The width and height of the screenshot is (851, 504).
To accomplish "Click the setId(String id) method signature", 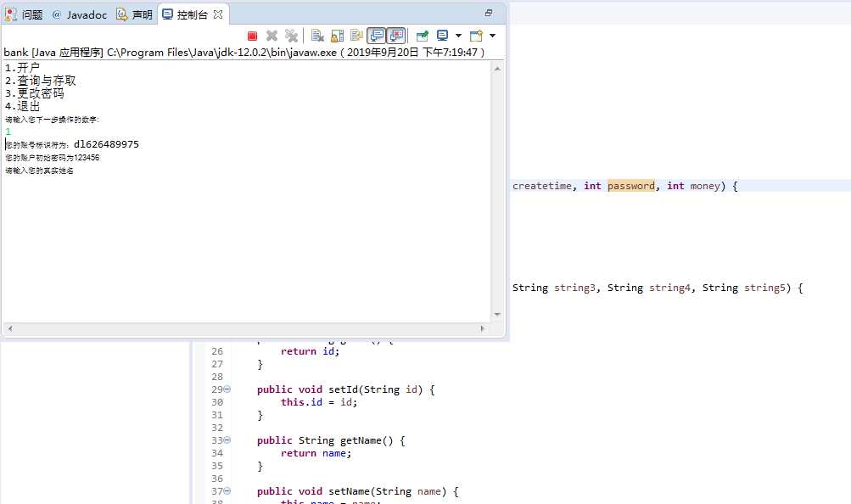I will coord(345,389).
